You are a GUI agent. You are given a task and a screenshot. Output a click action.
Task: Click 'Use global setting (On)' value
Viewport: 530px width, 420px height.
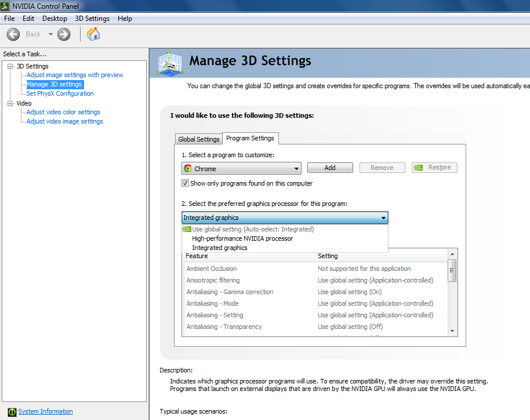(350, 292)
